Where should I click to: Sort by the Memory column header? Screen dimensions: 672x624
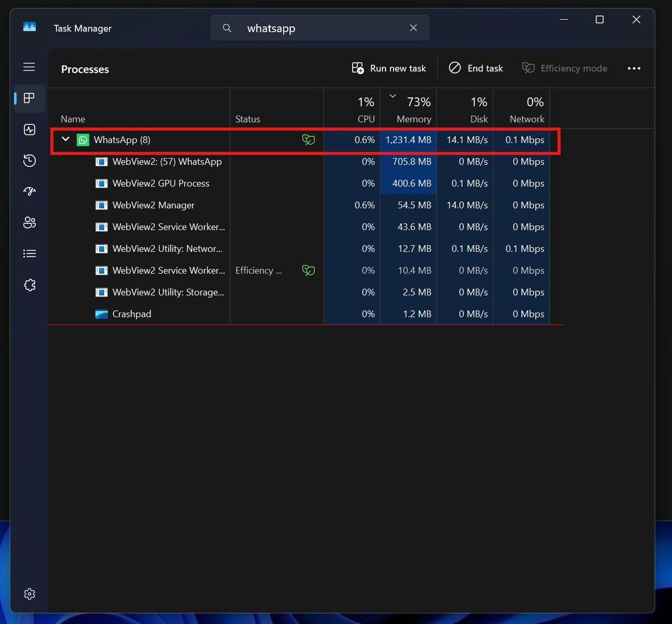[408, 109]
